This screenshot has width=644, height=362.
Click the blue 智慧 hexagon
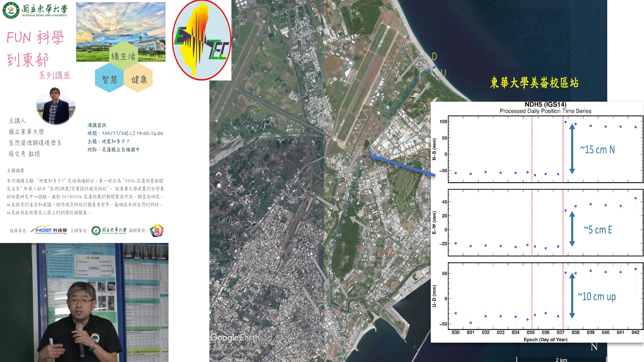110,79
